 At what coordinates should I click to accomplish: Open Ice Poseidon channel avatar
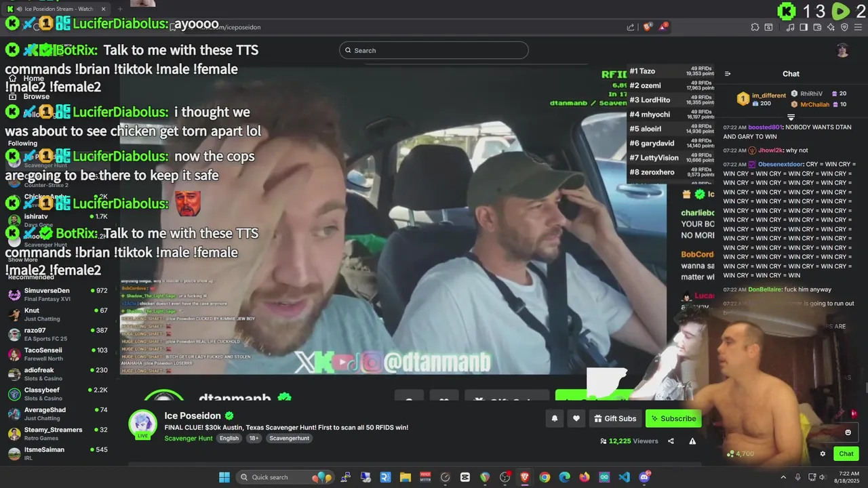point(143,424)
